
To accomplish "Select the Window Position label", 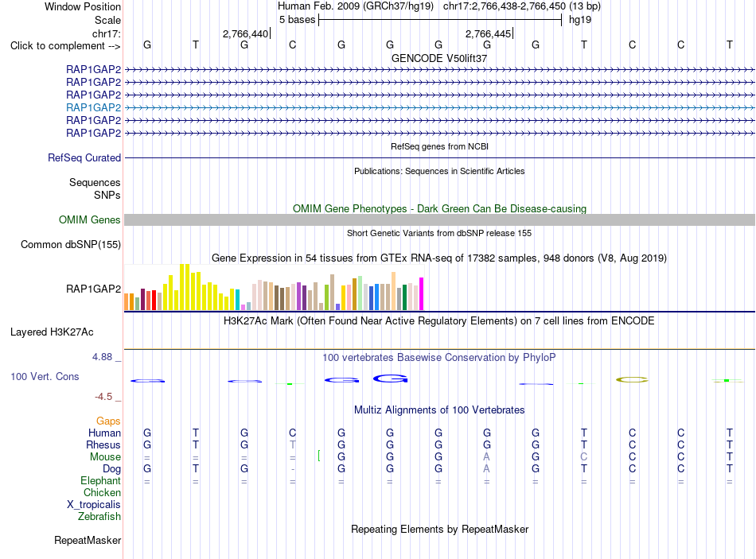I will (x=83, y=6).
